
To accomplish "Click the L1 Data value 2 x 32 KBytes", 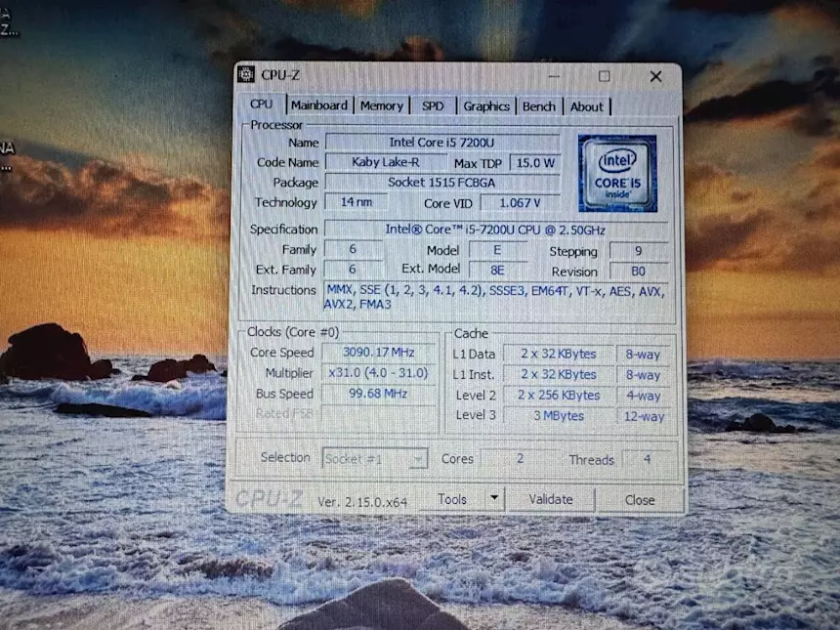I will (x=559, y=354).
